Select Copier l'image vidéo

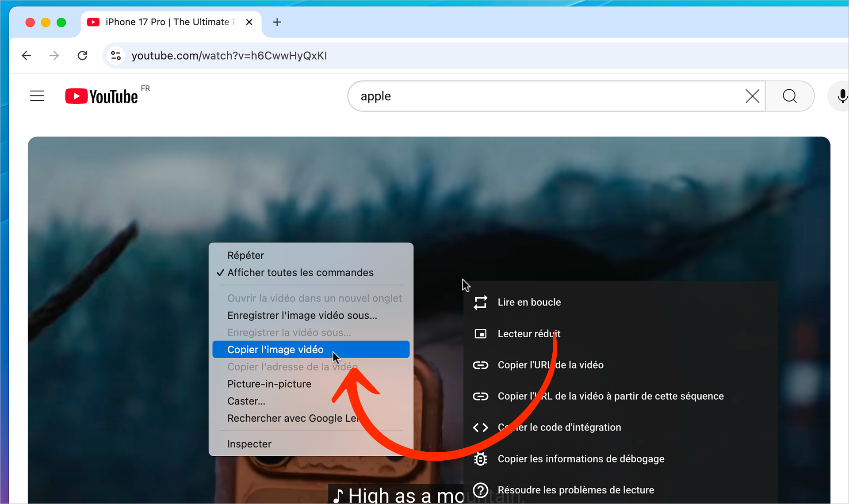coord(275,350)
